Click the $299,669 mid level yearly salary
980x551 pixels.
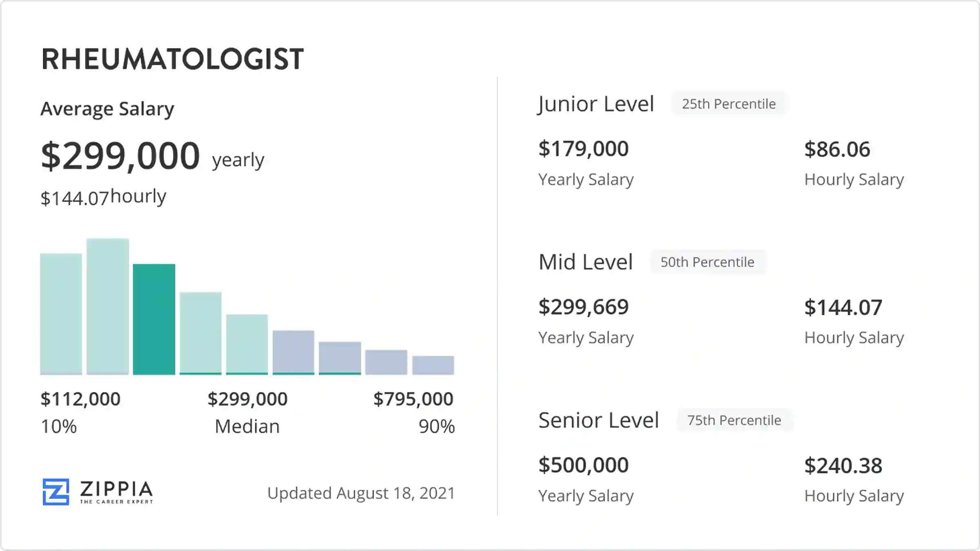[584, 307]
